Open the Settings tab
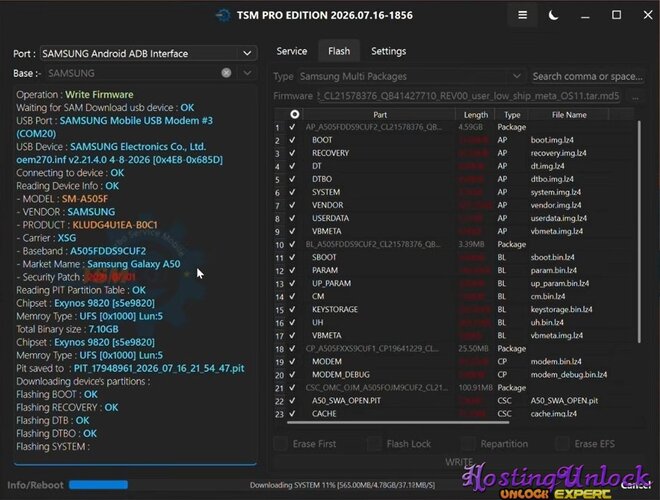 [389, 51]
